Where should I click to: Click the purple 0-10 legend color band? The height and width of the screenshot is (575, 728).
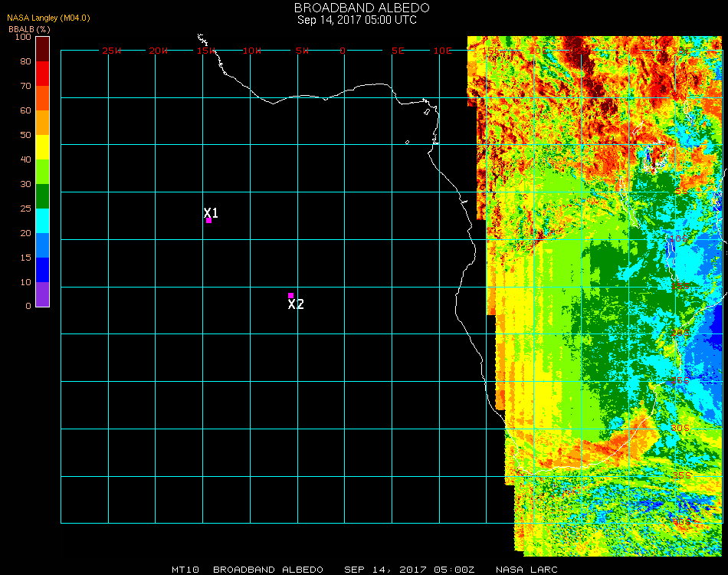pyautogui.click(x=42, y=294)
